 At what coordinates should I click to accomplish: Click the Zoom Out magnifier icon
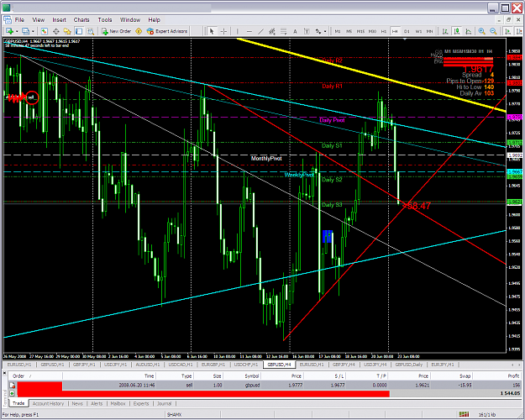[493, 31]
